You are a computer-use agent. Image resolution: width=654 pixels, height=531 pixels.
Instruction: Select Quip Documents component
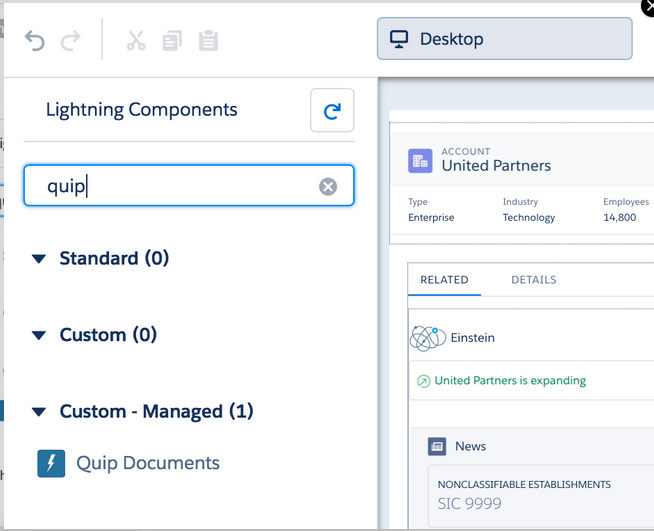[x=148, y=463]
